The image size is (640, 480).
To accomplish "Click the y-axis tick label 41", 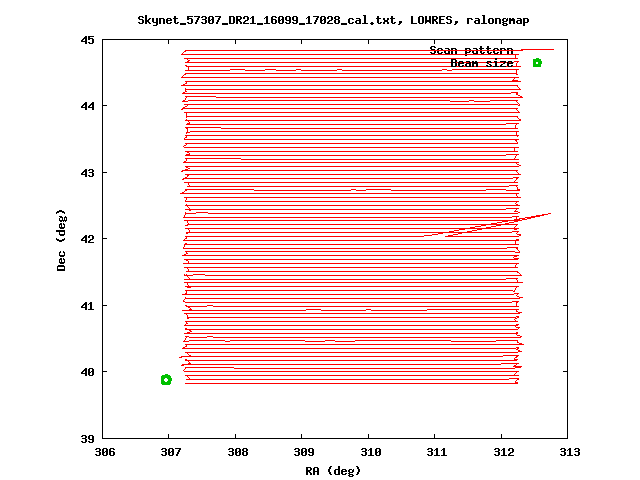I will click(87, 306).
